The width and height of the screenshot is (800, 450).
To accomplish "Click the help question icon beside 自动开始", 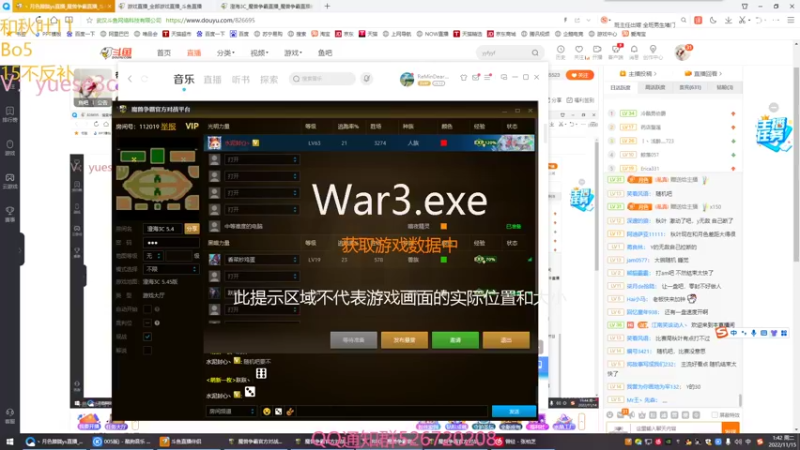I will 157,309.
